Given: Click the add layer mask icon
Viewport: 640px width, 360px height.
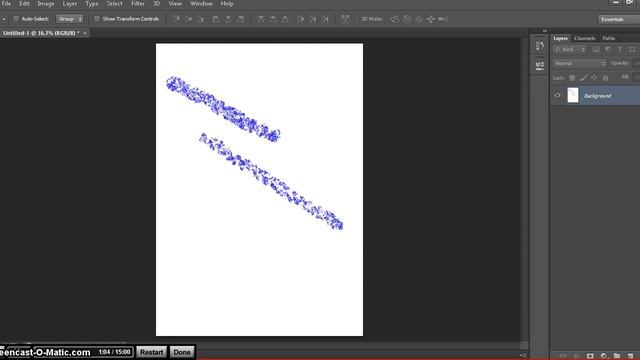Looking at the screenshot, I should (590, 356).
